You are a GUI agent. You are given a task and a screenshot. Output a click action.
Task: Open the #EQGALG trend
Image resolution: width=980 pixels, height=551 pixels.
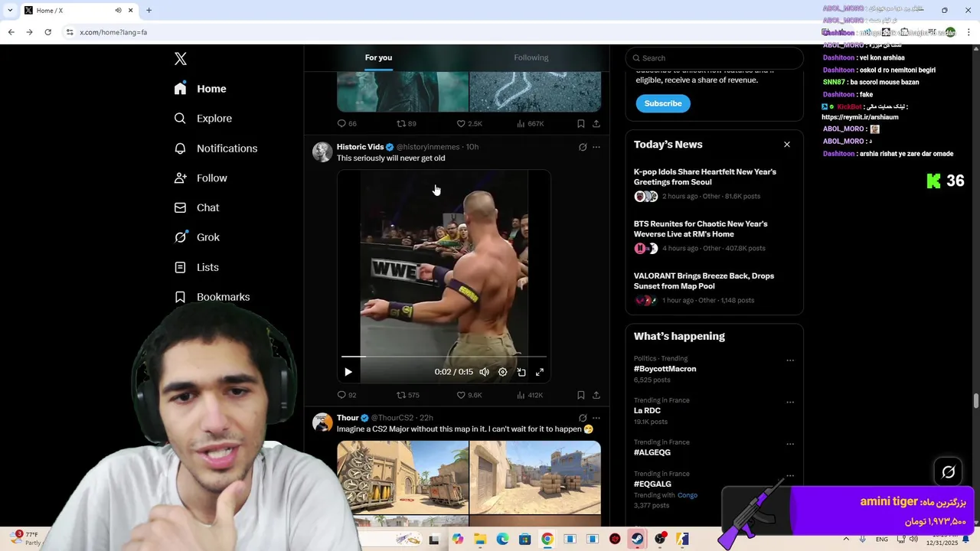[652, 484]
